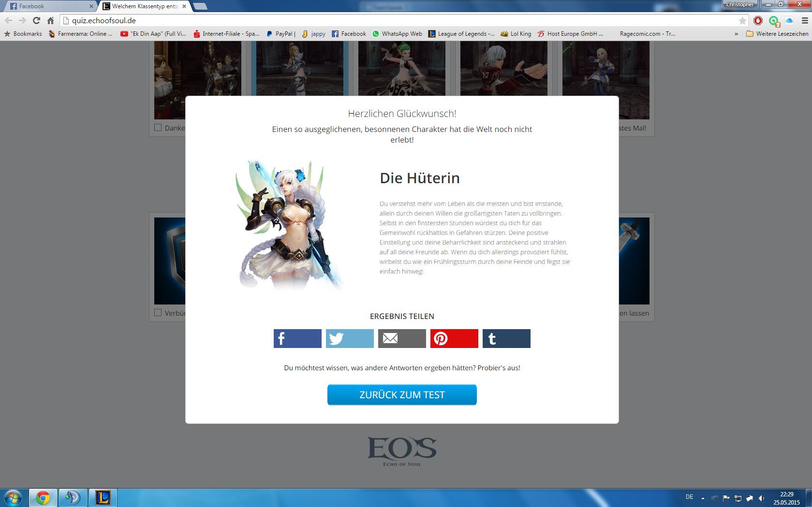Image resolution: width=812 pixels, height=507 pixels.
Task: Open the Internet-Filiale bookmark
Action: 226,34
